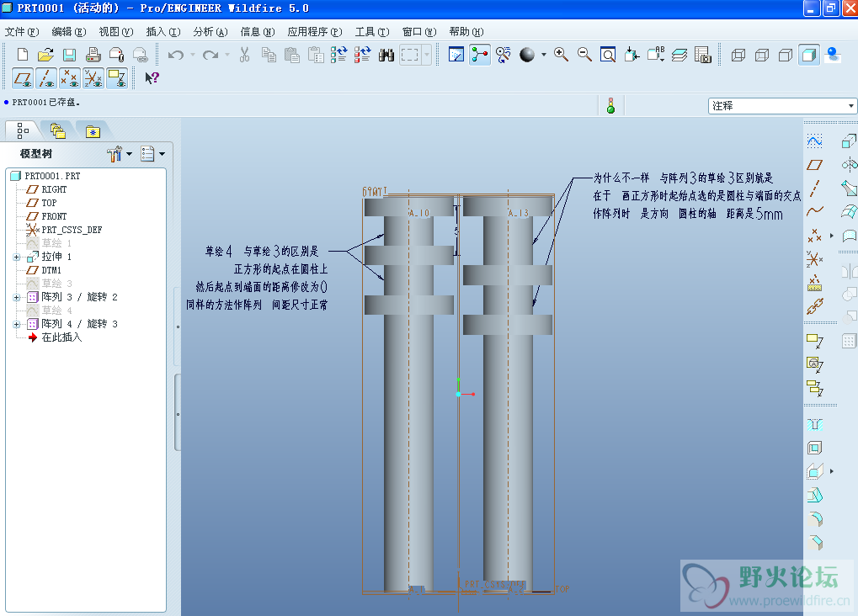The width and height of the screenshot is (858, 616).
Task: Cut selection with scissors icon
Action: pos(244,55)
